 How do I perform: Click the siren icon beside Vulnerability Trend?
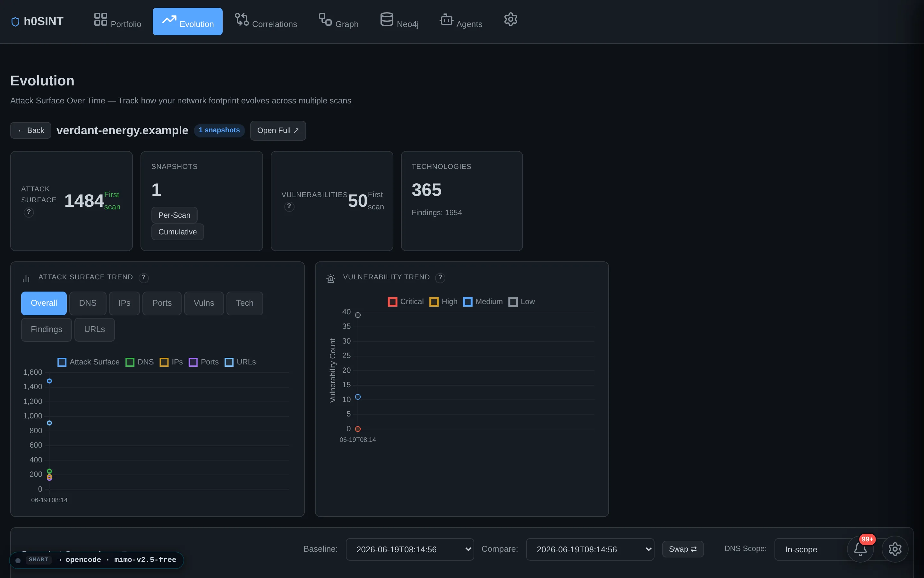click(331, 278)
